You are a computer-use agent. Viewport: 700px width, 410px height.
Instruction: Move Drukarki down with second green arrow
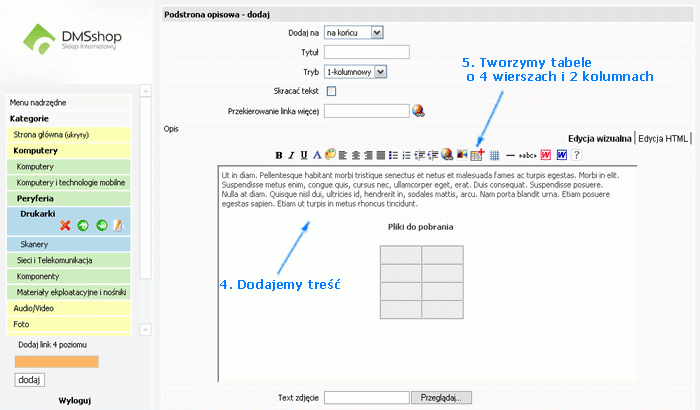[x=102, y=226]
